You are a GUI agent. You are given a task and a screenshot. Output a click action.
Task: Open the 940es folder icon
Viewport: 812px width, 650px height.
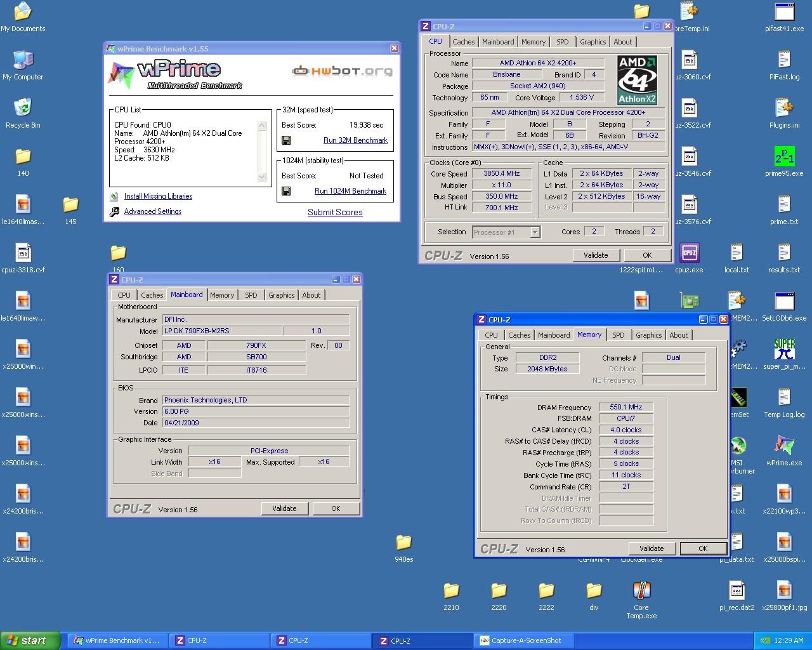point(403,548)
